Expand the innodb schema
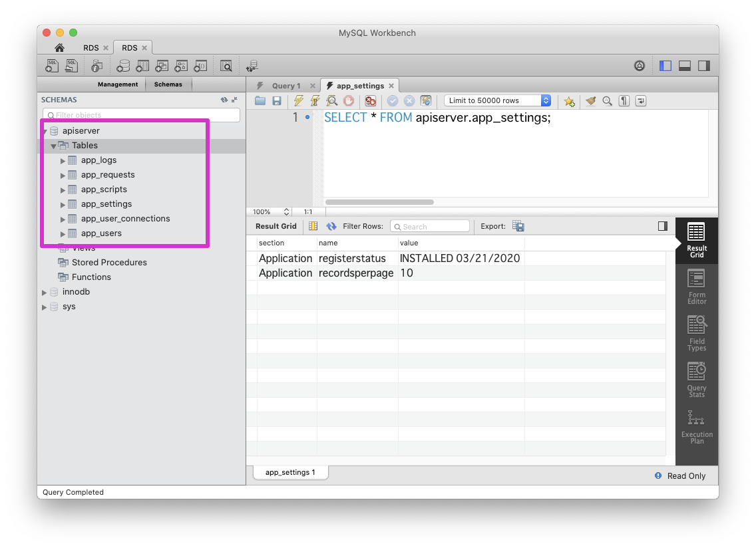This screenshot has width=756, height=548. coord(45,292)
